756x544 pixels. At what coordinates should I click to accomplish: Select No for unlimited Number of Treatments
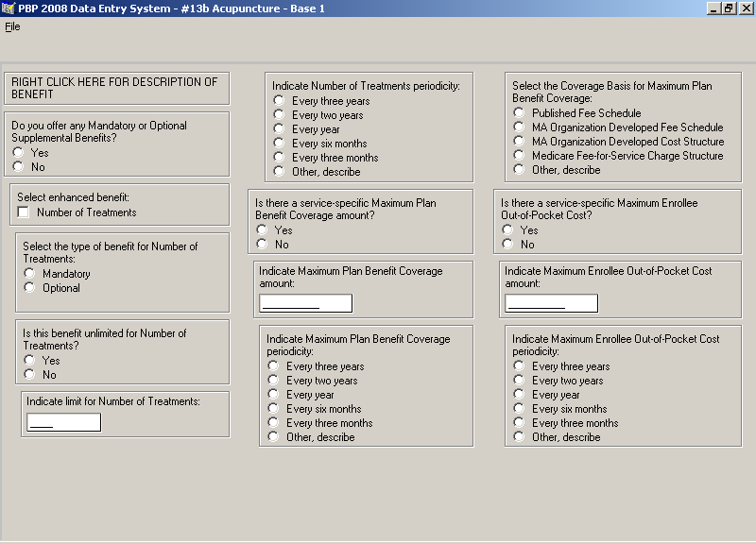(29, 374)
